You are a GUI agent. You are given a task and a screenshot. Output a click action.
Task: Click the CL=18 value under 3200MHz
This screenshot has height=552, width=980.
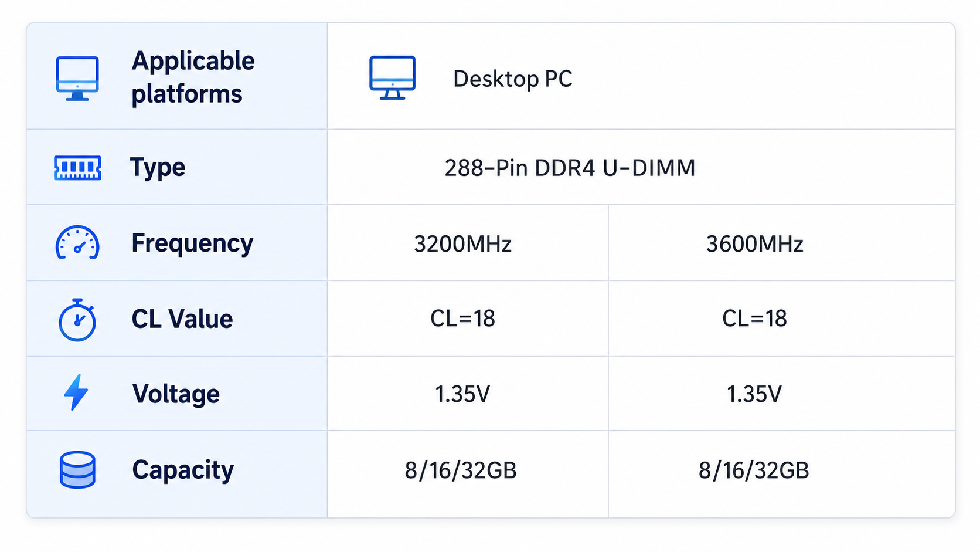click(463, 319)
